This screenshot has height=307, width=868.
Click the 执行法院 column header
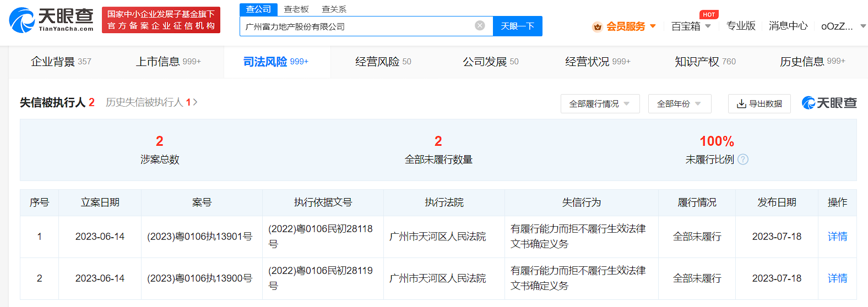444,202
